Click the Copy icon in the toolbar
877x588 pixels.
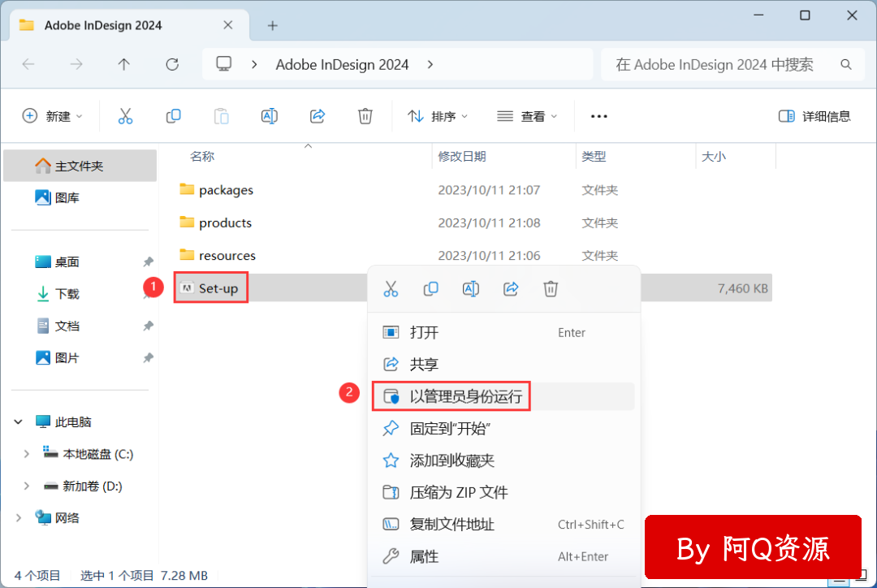(174, 116)
